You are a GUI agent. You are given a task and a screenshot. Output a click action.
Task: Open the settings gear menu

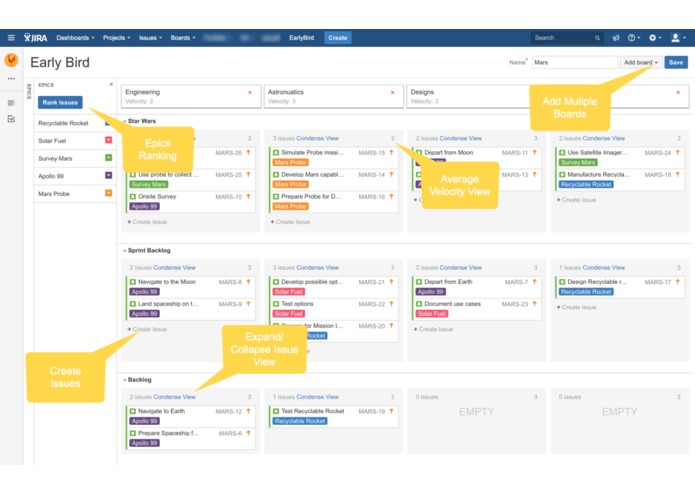655,38
